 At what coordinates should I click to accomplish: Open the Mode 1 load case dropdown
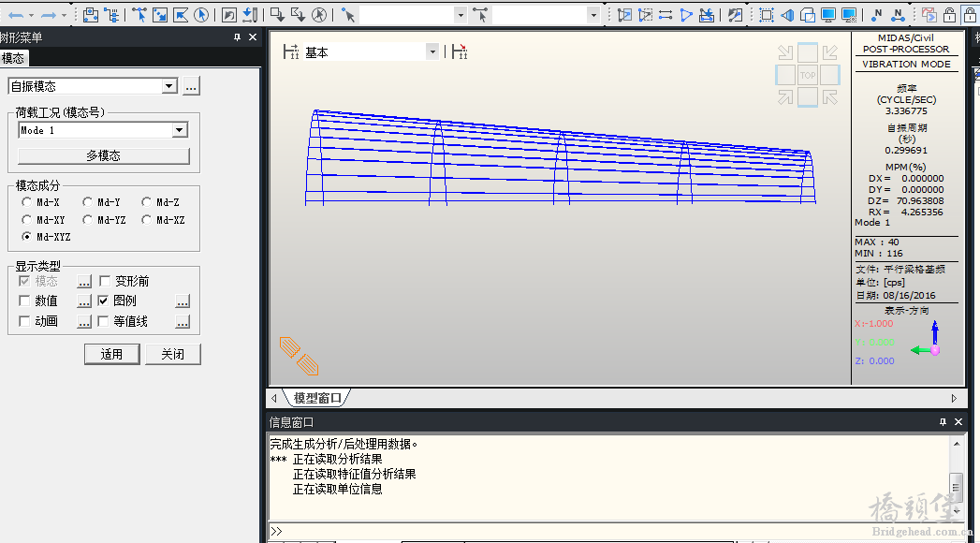(x=180, y=130)
